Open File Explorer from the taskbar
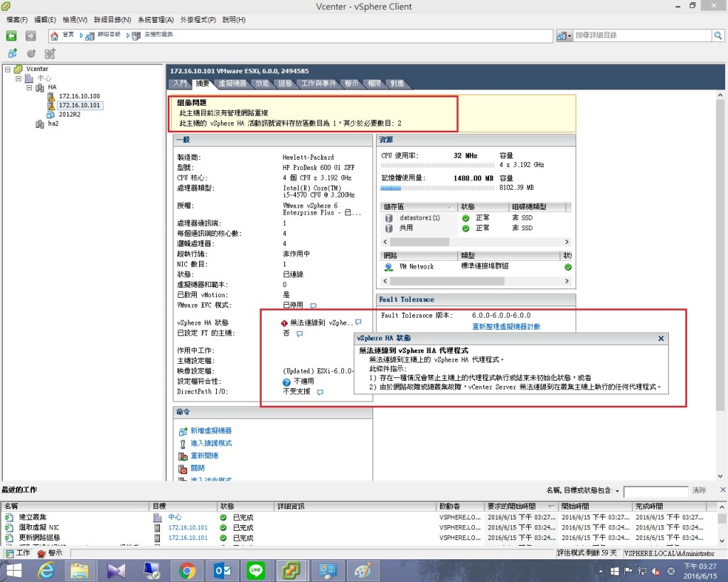The image size is (728, 582). (x=80, y=571)
